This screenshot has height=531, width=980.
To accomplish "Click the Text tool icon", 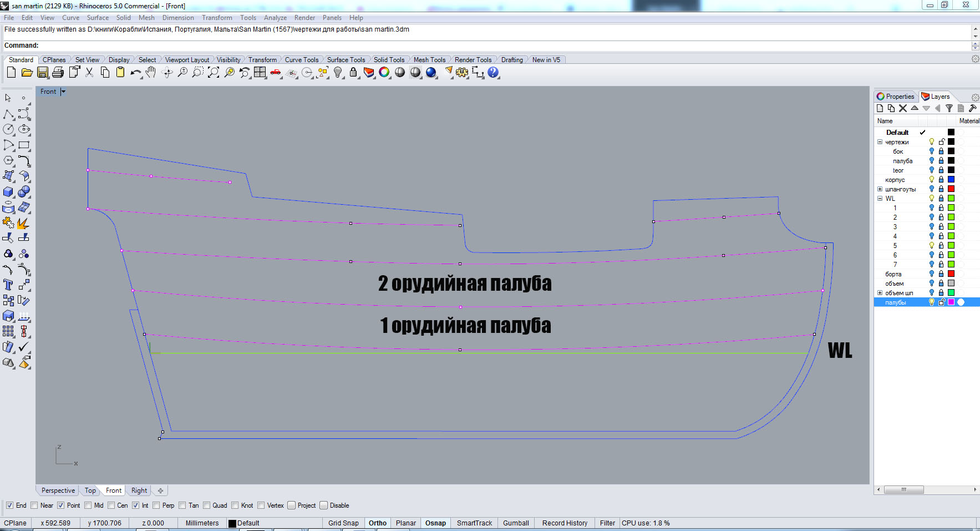I will click(8, 285).
